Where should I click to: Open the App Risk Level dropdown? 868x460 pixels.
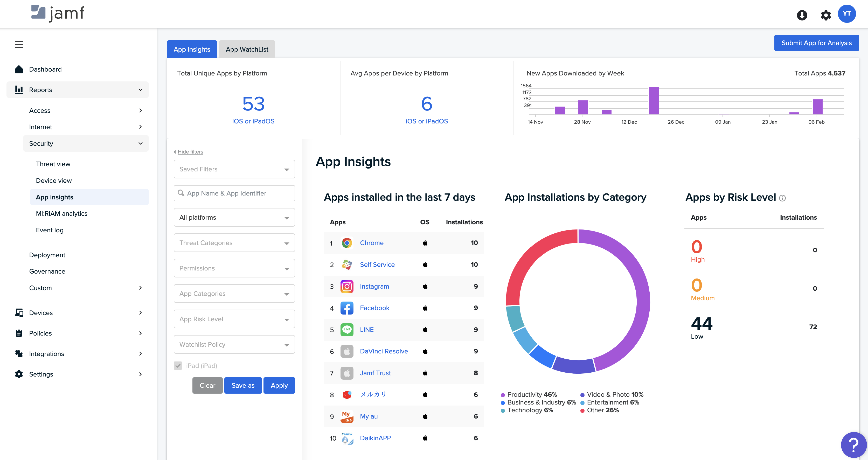[x=234, y=319]
